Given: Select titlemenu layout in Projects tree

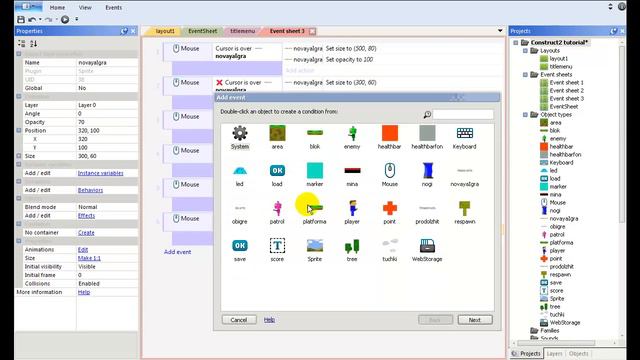Looking at the screenshot, I should (561, 67).
